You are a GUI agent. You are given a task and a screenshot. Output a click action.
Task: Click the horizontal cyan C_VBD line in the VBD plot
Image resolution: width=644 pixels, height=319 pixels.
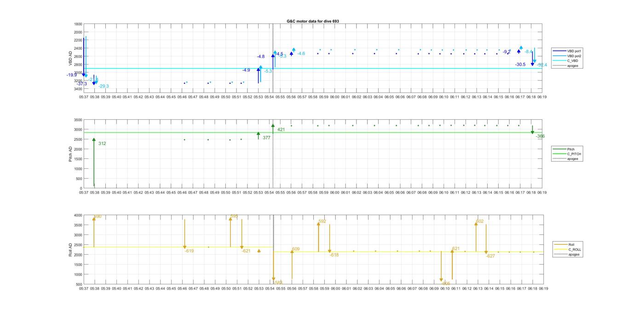pyautogui.click(x=313, y=69)
